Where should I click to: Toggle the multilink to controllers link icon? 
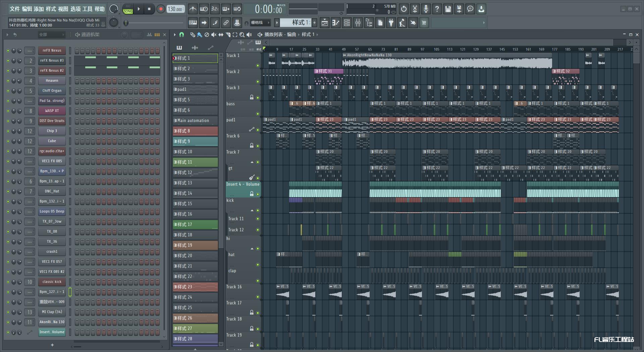coord(226,23)
